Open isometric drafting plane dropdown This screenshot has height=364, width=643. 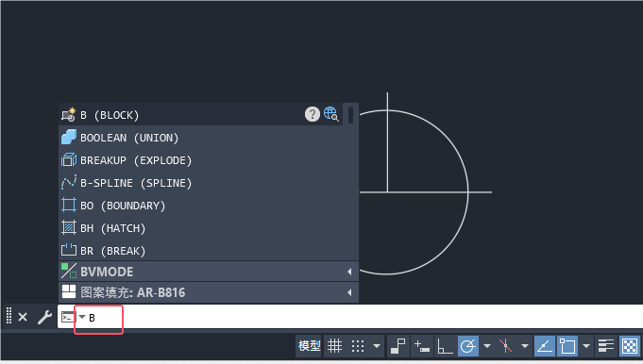(x=524, y=346)
